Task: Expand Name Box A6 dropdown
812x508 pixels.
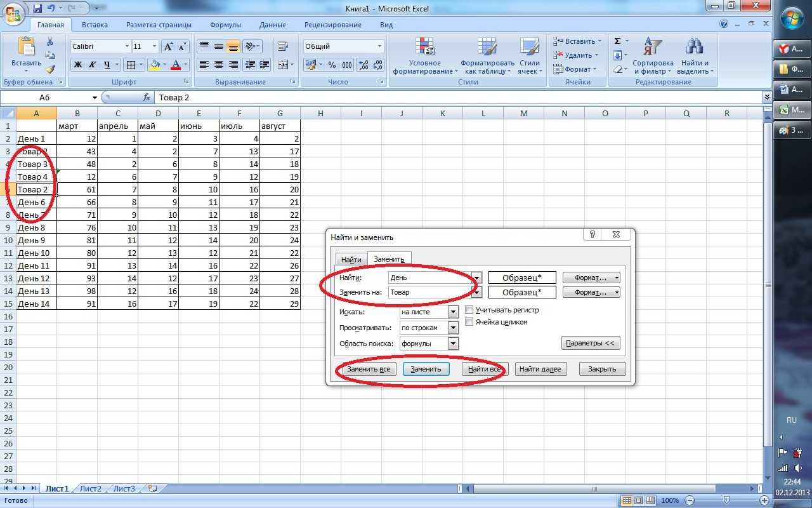Action: pos(95,98)
